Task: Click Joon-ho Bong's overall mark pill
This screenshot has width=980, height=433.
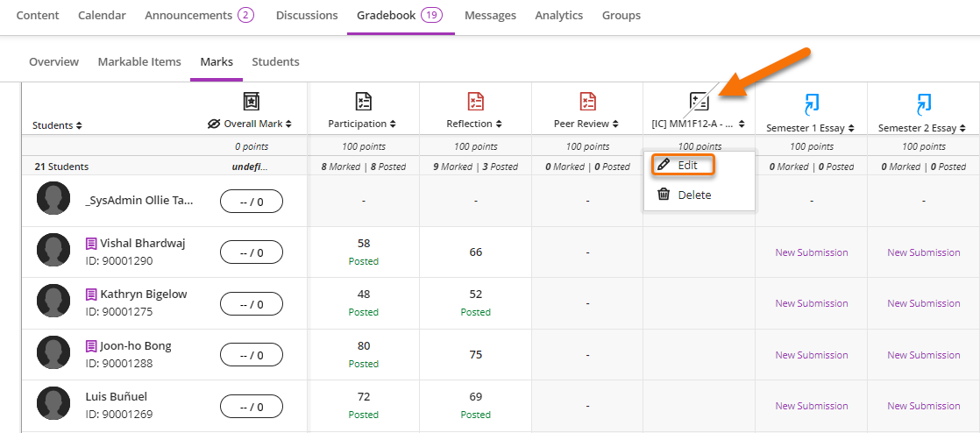Action: point(252,355)
